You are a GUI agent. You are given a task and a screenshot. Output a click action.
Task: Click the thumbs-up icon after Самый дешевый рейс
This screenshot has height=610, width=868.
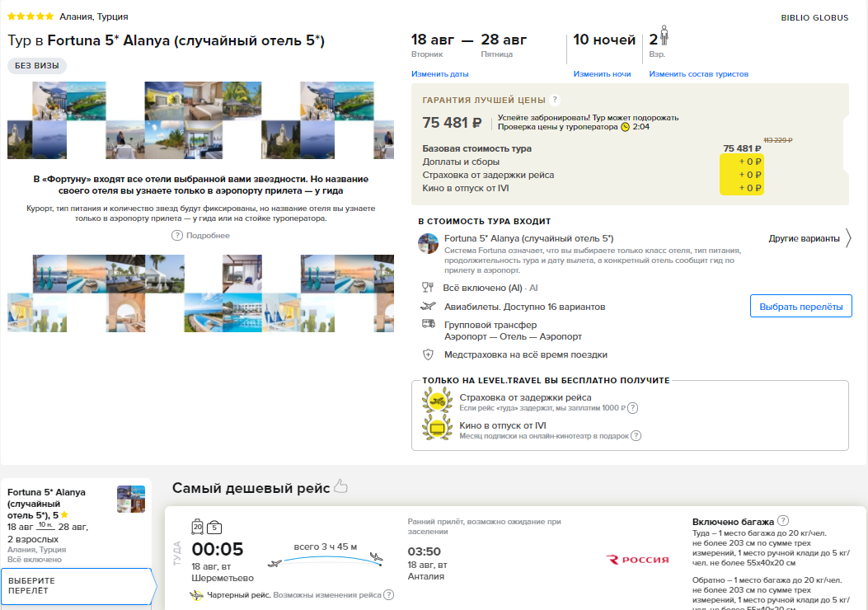tap(340, 486)
